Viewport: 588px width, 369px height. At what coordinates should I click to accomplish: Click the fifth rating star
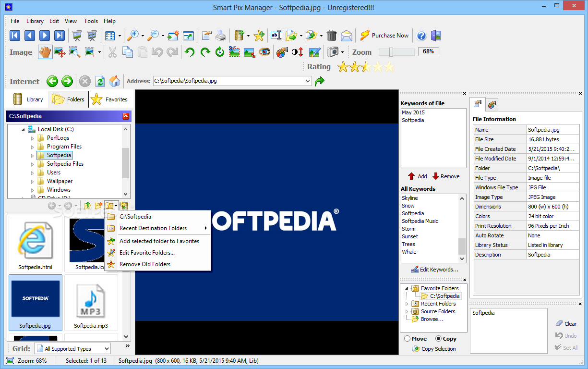388,67
